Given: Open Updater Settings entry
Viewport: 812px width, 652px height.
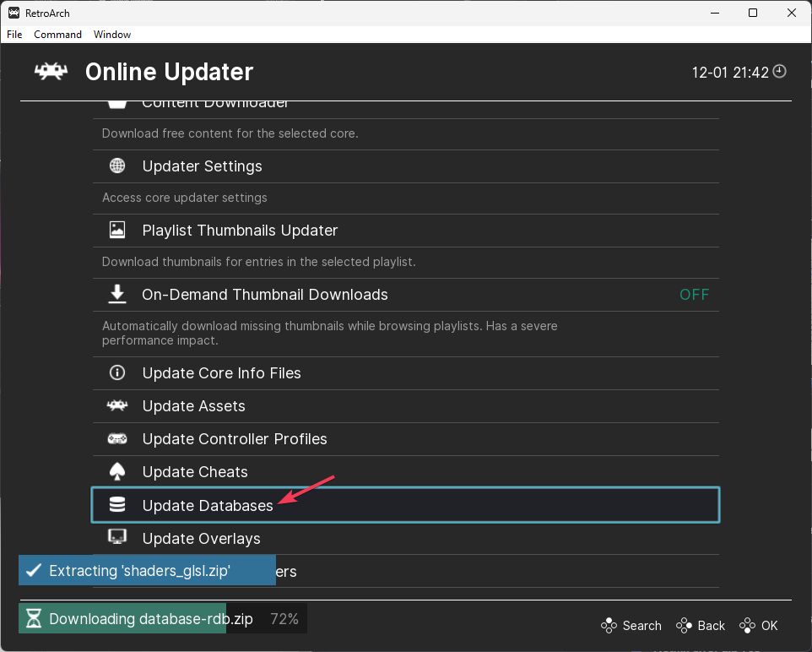Looking at the screenshot, I should (x=406, y=166).
